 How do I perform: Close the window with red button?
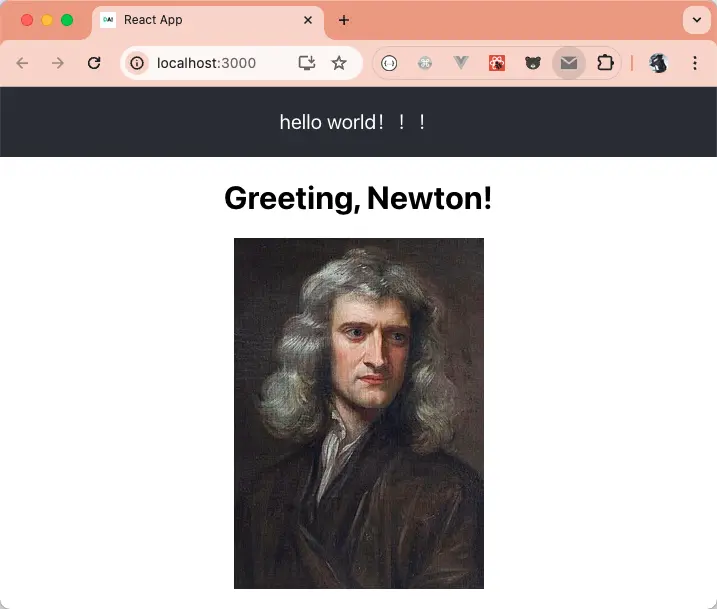tap(27, 20)
